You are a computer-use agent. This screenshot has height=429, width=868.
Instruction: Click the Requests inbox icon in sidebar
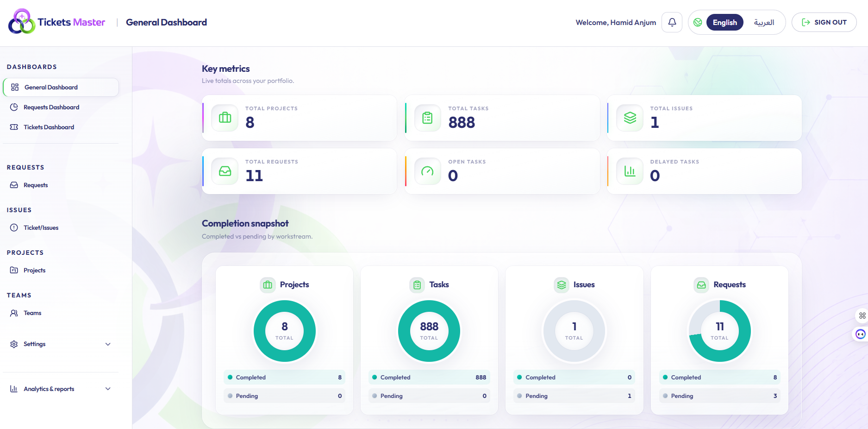(x=14, y=185)
